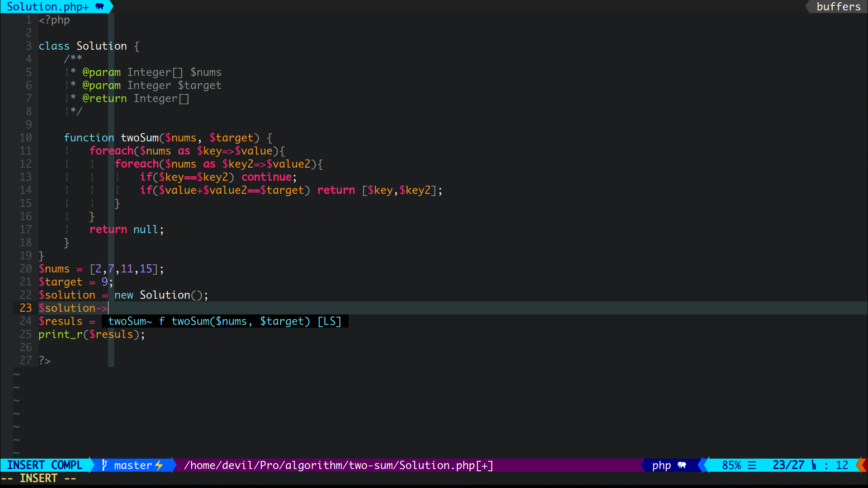Click the INSERT COMPL mode indicator
The image size is (868, 488).
(x=44, y=465)
